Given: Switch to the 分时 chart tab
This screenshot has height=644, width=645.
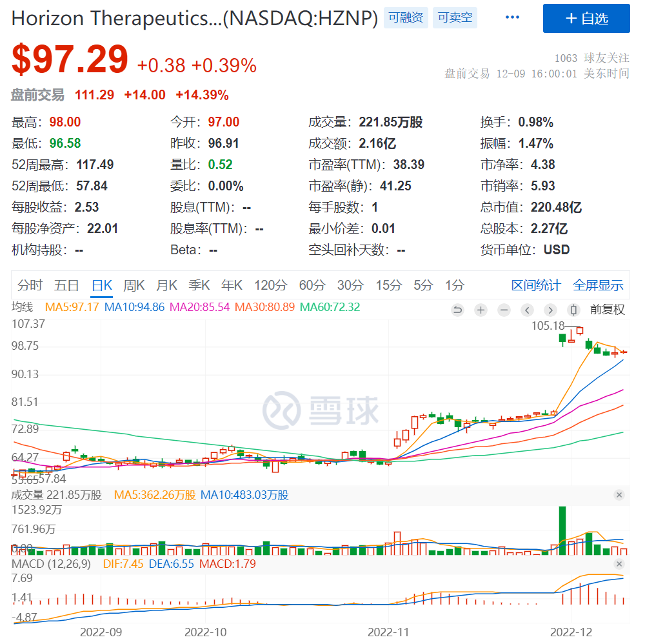Looking at the screenshot, I should (30, 285).
